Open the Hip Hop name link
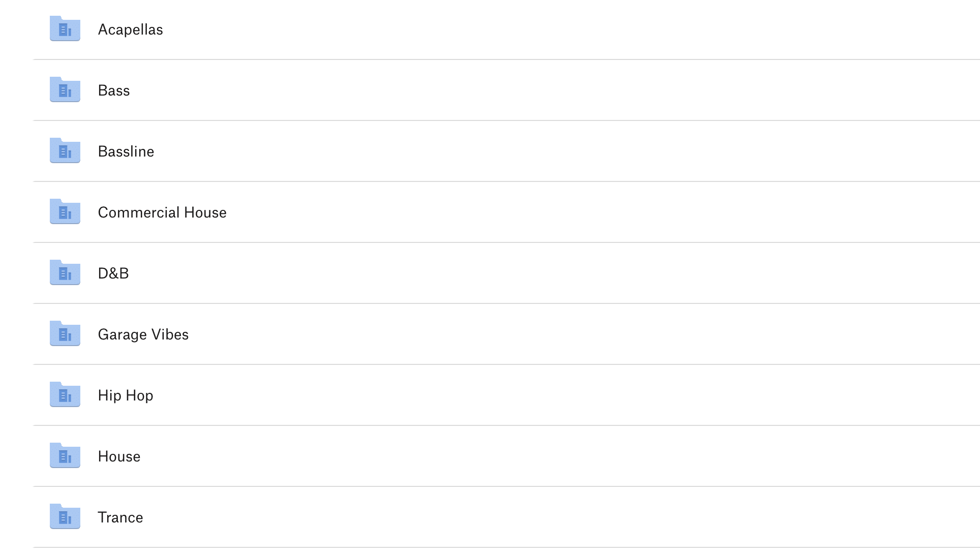 tap(126, 395)
